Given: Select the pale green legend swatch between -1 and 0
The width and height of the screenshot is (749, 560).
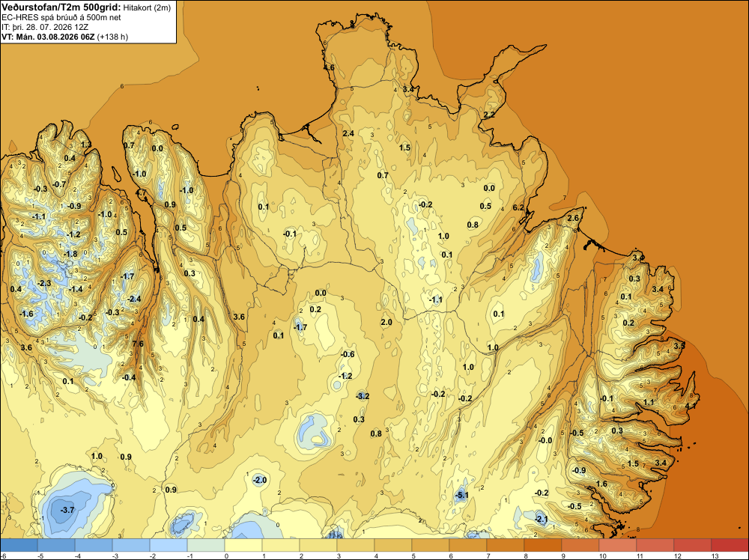Looking at the screenshot, I should 206,545.
